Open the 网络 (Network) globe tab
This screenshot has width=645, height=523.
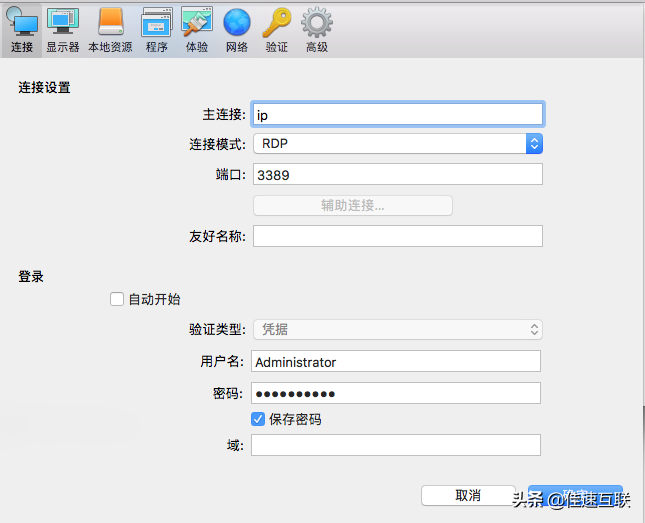237,30
